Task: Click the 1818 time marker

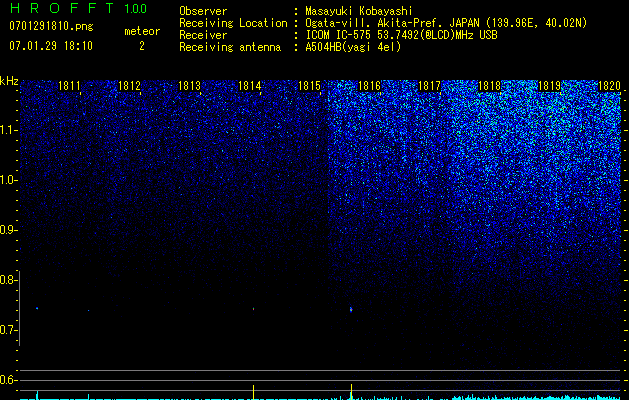Action: click(x=489, y=86)
